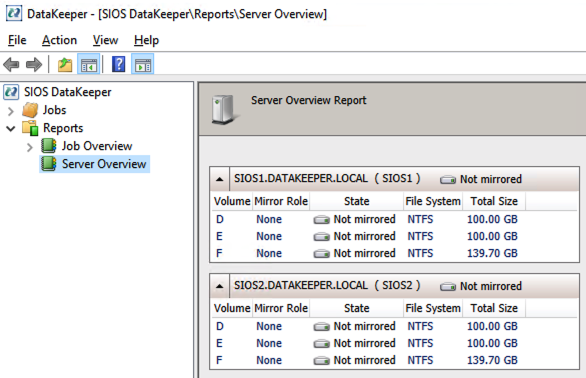The image size is (586, 378).
Task: Click Mirror Role column header in SIOS1 table
Action: pyautogui.click(x=281, y=201)
